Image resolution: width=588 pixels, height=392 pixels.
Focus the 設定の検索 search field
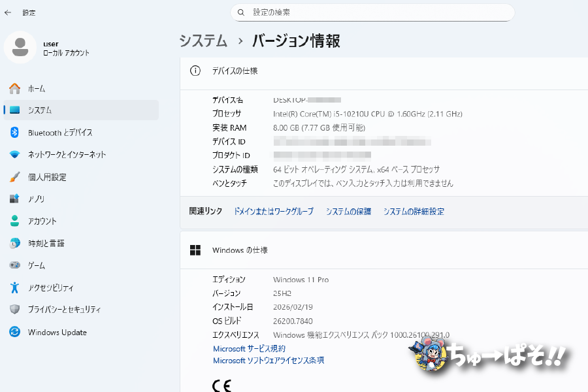click(x=372, y=12)
